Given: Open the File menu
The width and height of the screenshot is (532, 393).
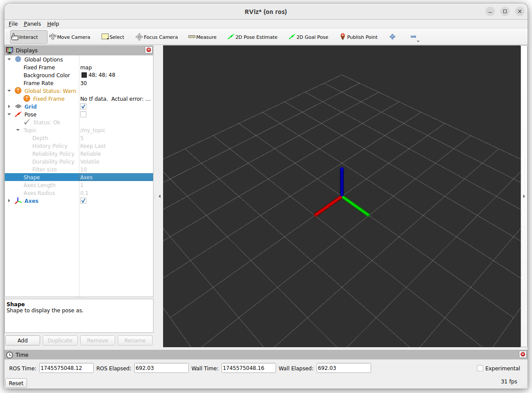Looking at the screenshot, I should [13, 24].
